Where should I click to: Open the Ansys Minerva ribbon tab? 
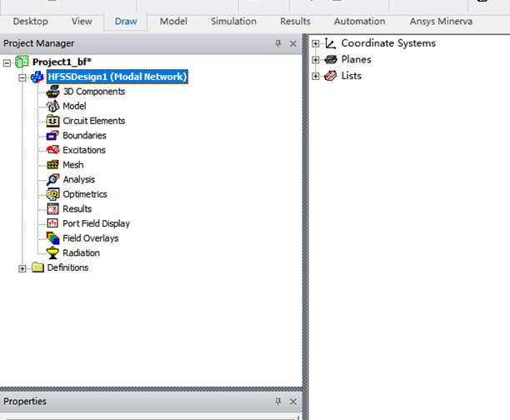tap(441, 22)
